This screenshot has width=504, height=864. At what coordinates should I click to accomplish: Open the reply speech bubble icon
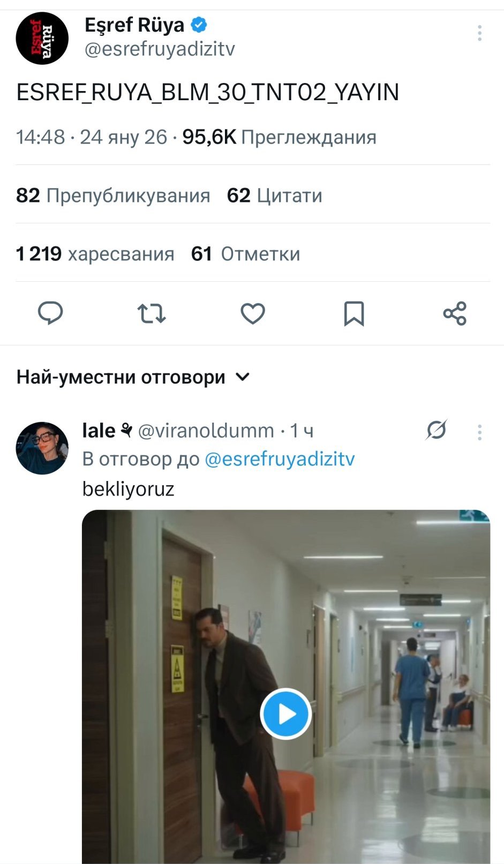point(50,313)
